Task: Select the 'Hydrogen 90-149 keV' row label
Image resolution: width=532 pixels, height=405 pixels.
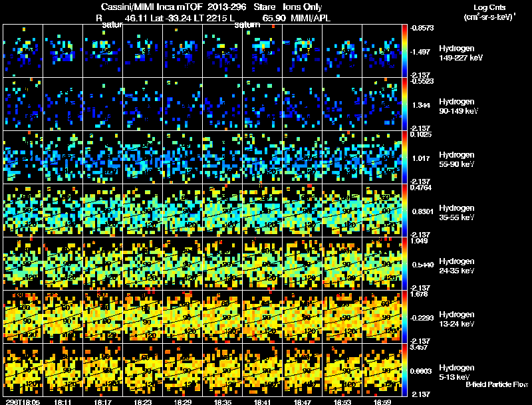Action: click(458, 106)
